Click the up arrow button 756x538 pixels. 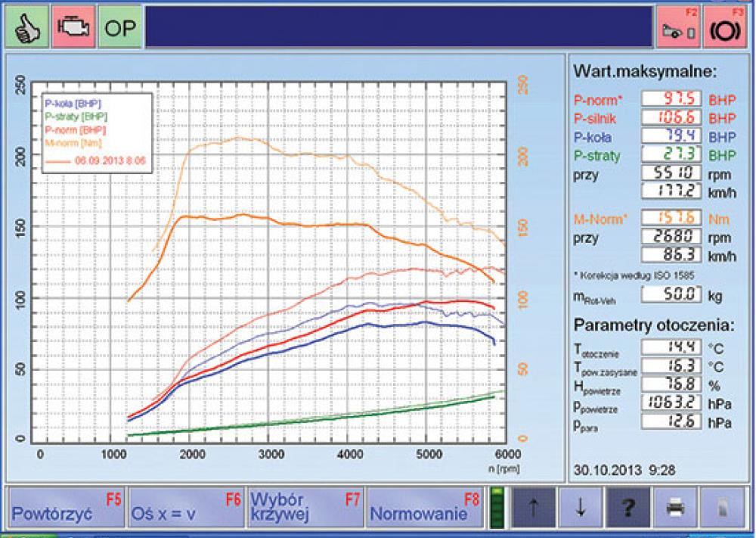(x=533, y=507)
